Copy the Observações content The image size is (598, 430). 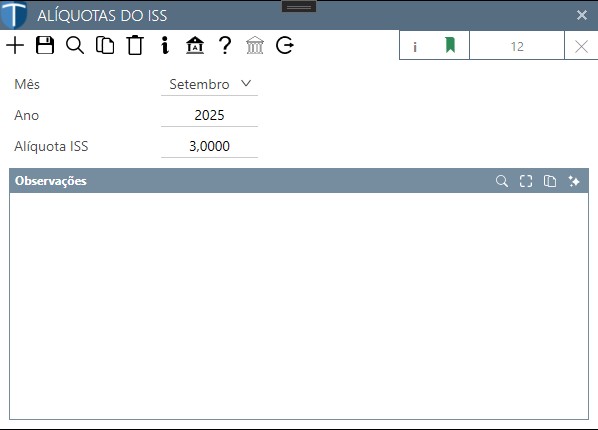(x=550, y=181)
